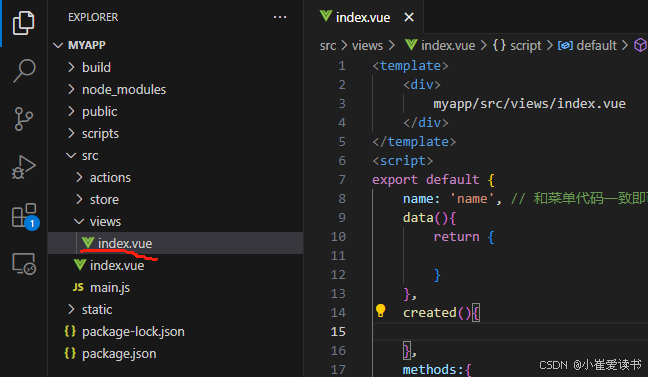This screenshot has width=648, height=377.
Task: Click Vue icon in index.vue tab
Action: (x=326, y=16)
